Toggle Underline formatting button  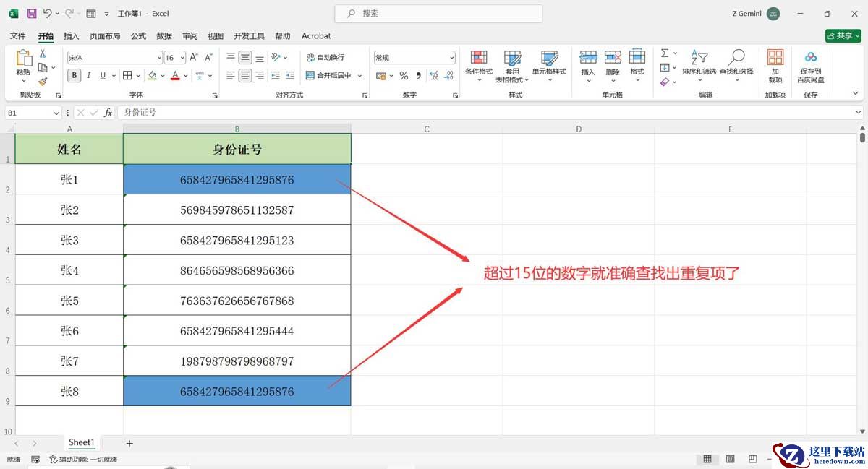coord(103,75)
